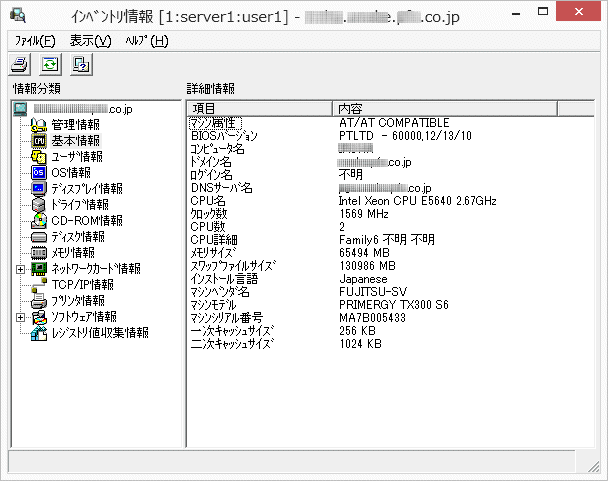608x481 pixels.
Task: Click the 一次キャッシュサイズ row label
Action: (x=232, y=331)
